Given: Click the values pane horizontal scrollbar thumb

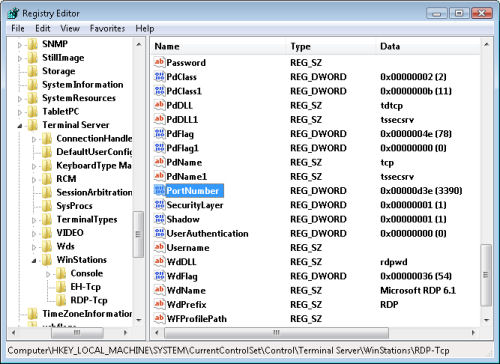Looking at the screenshot, I should click(276, 332).
